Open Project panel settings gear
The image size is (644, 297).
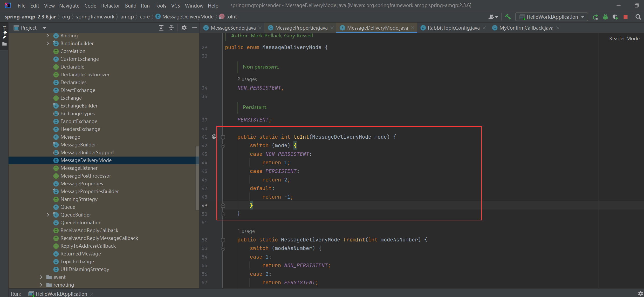tap(184, 28)
